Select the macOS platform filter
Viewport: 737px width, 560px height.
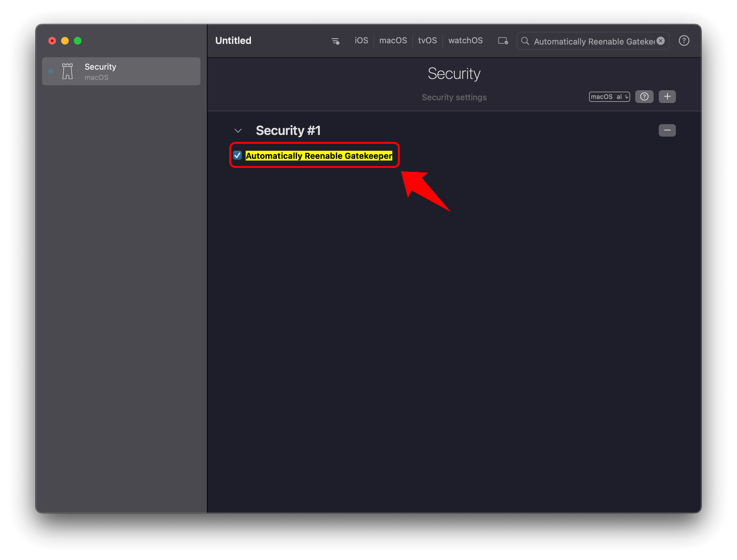pos(393,41)
